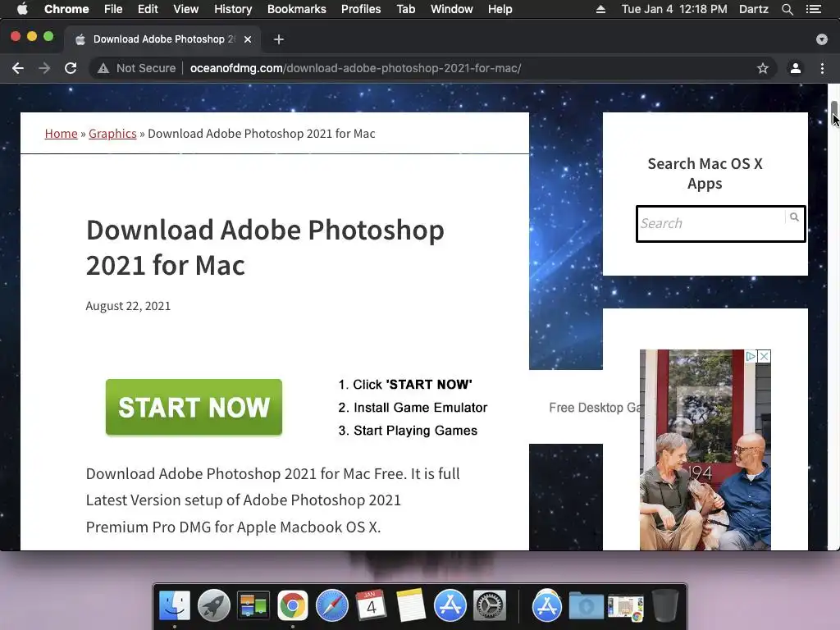The height and width of the screenshot is (630, 840).
Task: Open the Edit menu
Action: click(148, 9)
